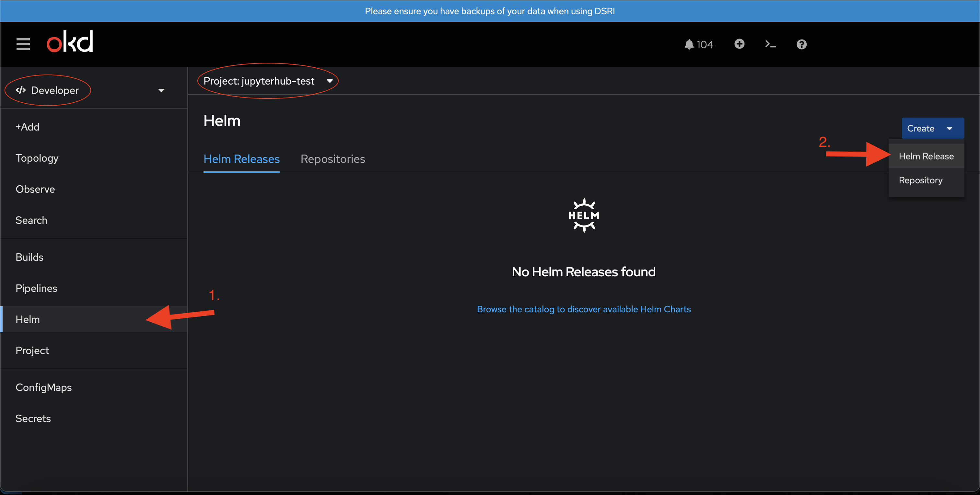The width and height of the screenshot is (980, 495).
Task: Toggle the hamburger navigation menu
Action: coord(23,44)
